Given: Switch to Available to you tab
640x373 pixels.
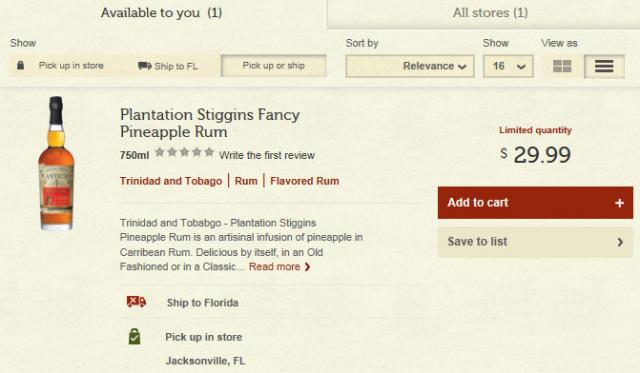Looking at the screenshot, I should [162, 13].
